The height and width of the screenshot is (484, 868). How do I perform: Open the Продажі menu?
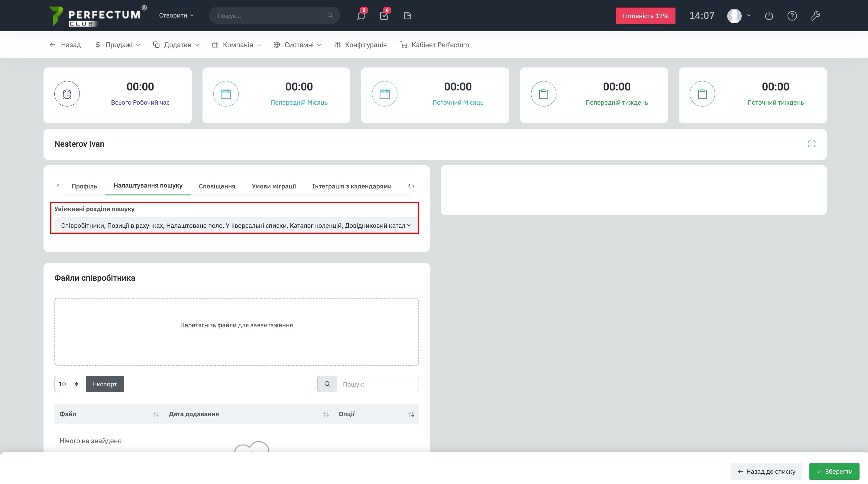pos(118,45)
